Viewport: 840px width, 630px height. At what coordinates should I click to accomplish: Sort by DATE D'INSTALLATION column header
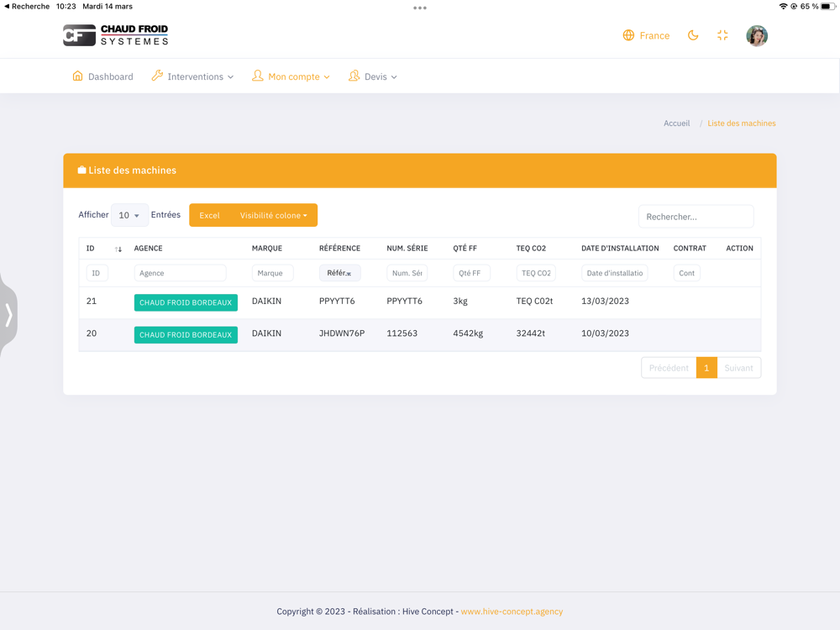tap(620, 249)
